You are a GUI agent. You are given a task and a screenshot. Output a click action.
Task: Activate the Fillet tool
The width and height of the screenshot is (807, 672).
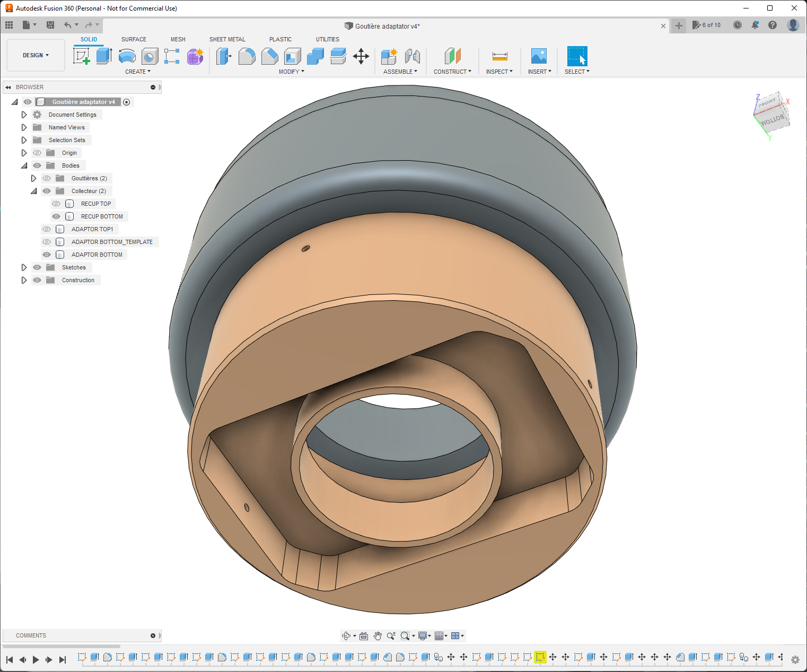coord(247,56)
